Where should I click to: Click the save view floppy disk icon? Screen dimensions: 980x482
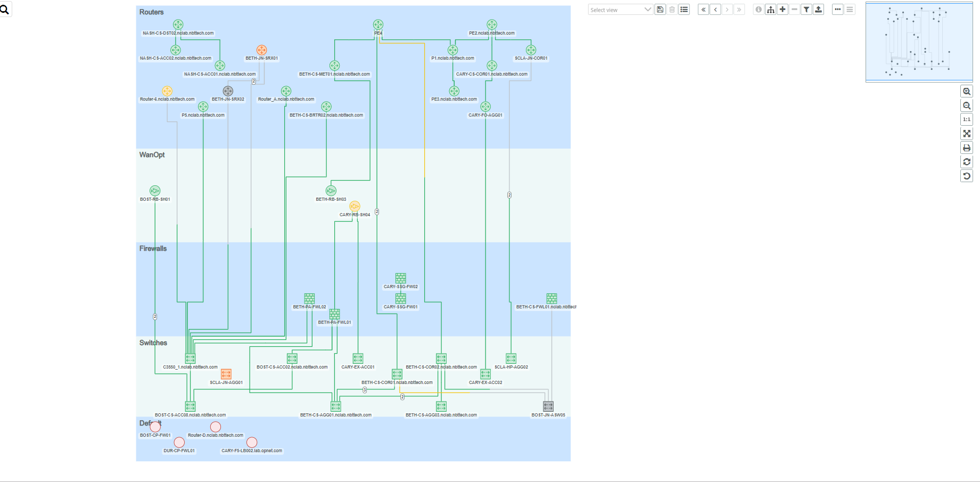pyautogui.click(x=660, y=10)
